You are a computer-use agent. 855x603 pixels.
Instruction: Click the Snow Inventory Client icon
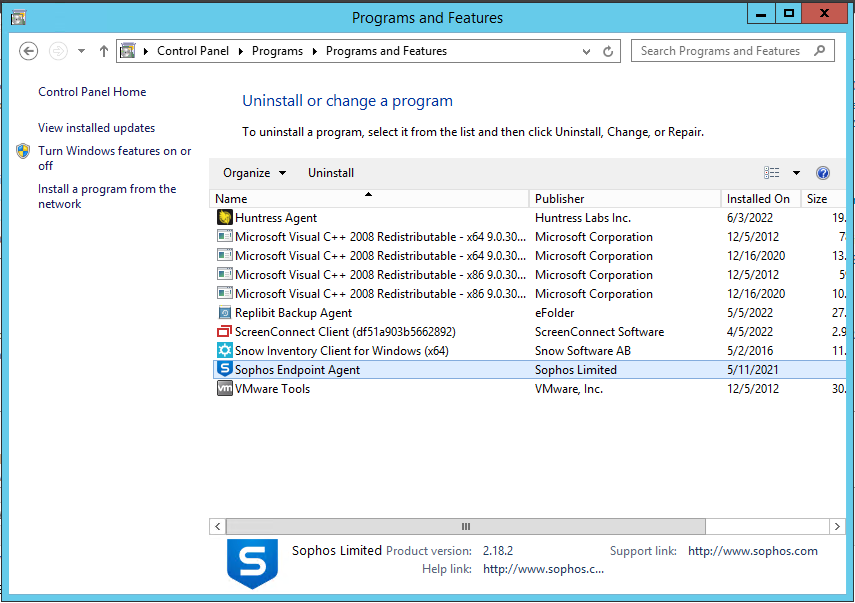pos(225,350)
